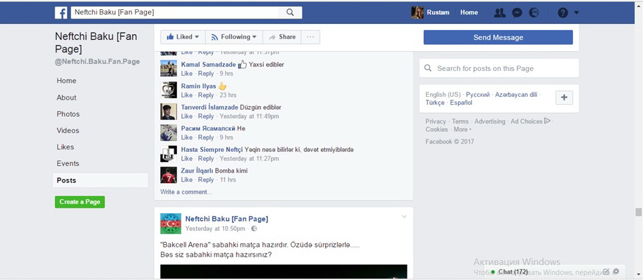Click Send Message button
The width and height of the screenshot is (644, 280).
pos(498,37)
